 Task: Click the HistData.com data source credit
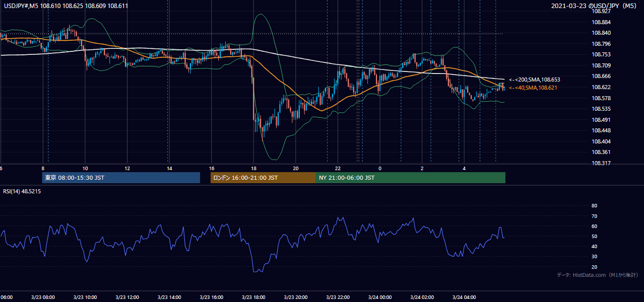point(598,275)
